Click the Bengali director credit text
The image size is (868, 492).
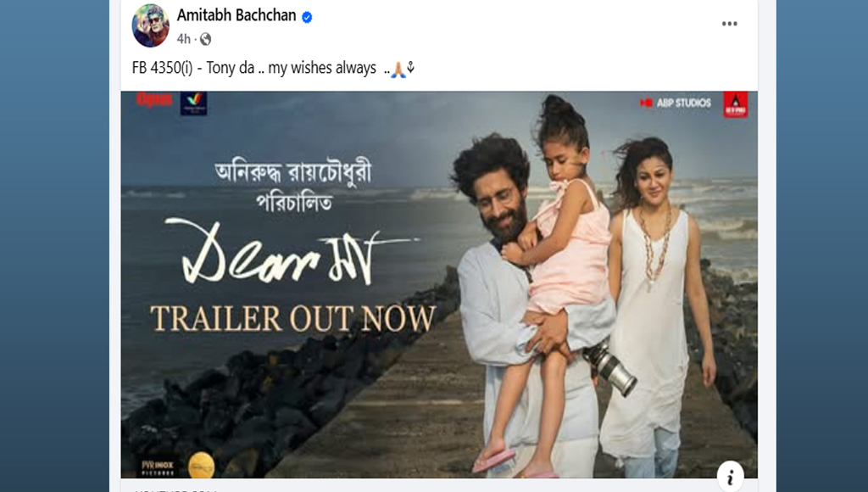(293, 187)
